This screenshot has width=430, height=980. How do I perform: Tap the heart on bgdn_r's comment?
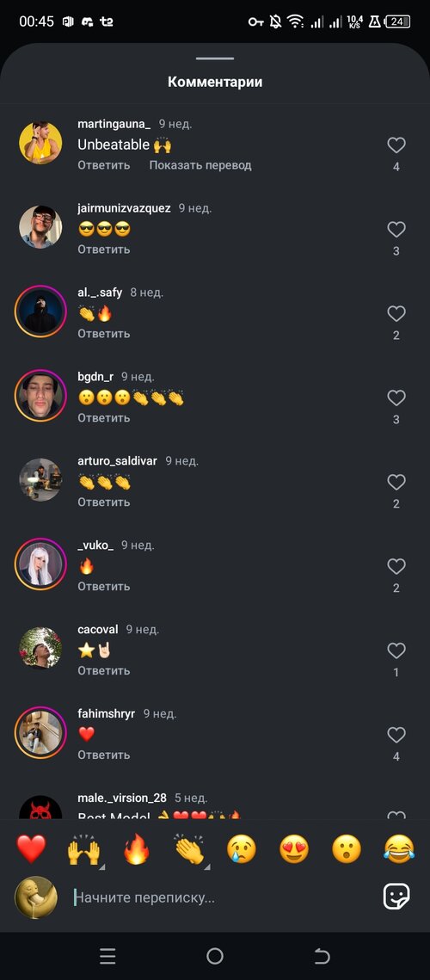click(396, 398)
